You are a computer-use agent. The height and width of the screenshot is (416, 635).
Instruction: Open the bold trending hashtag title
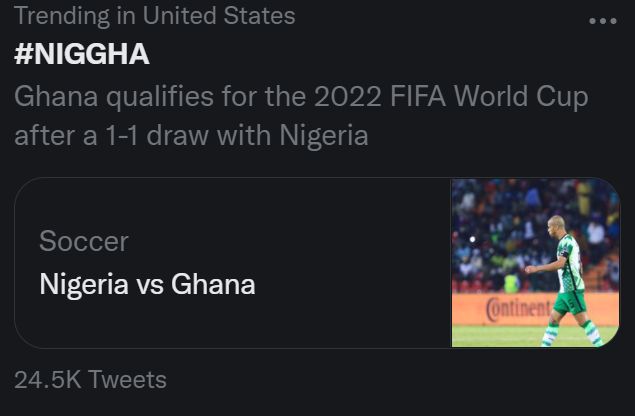82,54
